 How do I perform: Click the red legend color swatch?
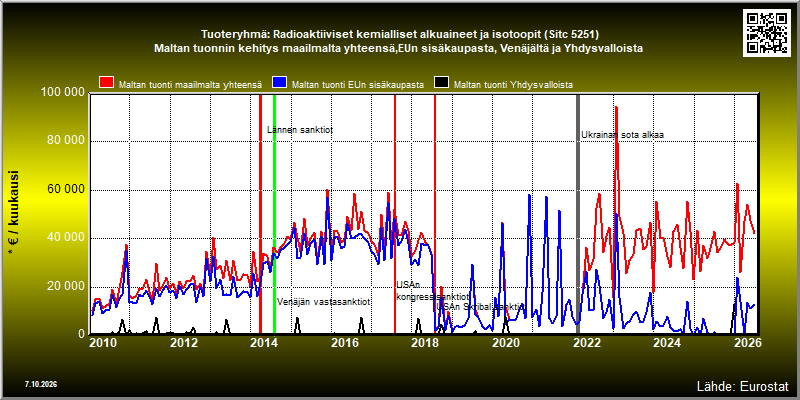pos(107,83)
